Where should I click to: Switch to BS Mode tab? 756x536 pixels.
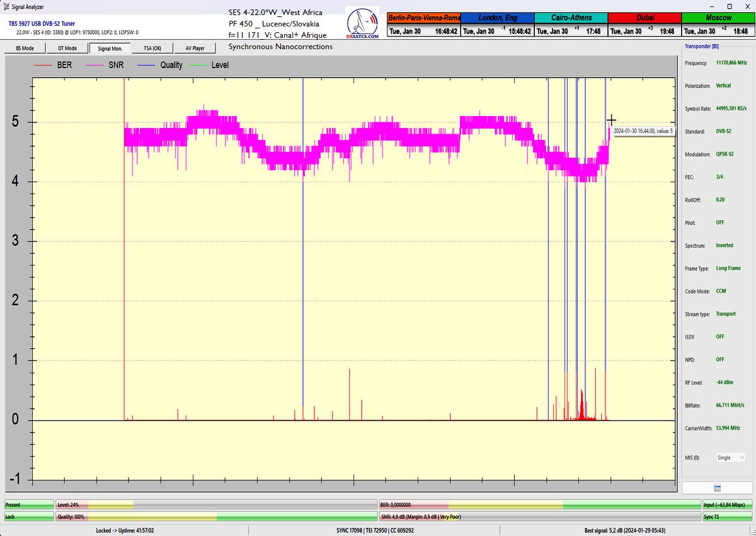pos(25,48)
